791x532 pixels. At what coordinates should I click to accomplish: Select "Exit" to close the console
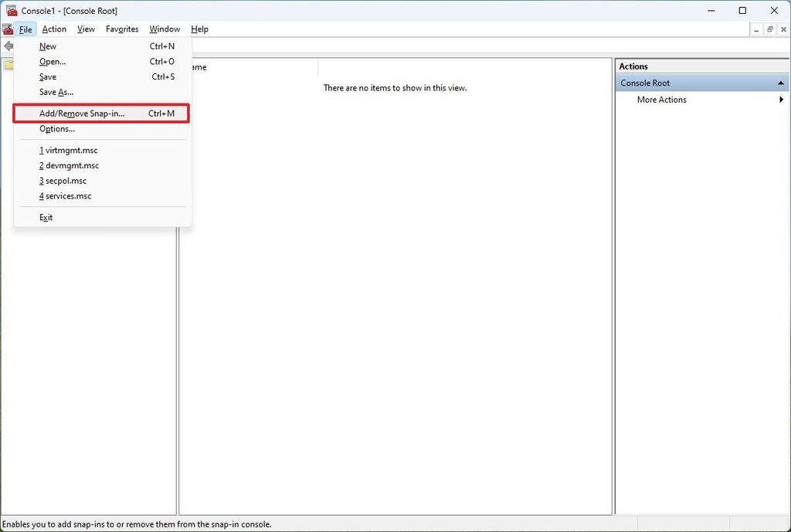click(46, 217)
